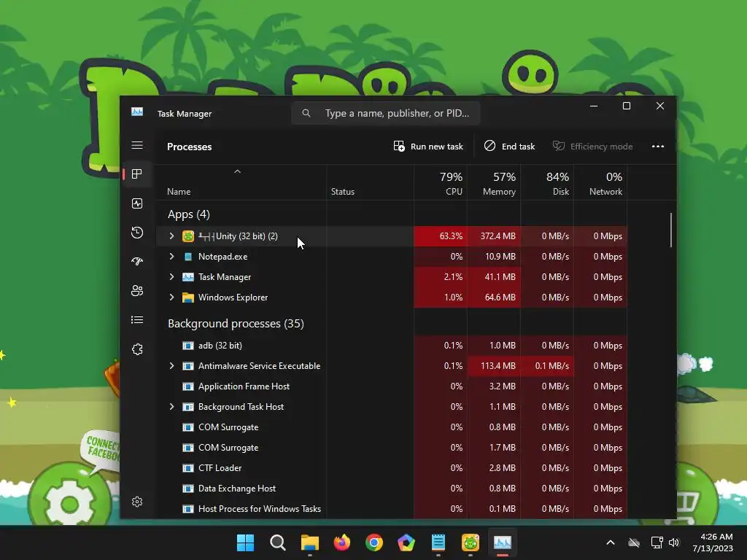Image resolution: width=747 pixels, height=560 pixels.
Task: Open the Bad Piggies settings gear button
Action: (69, 500)
